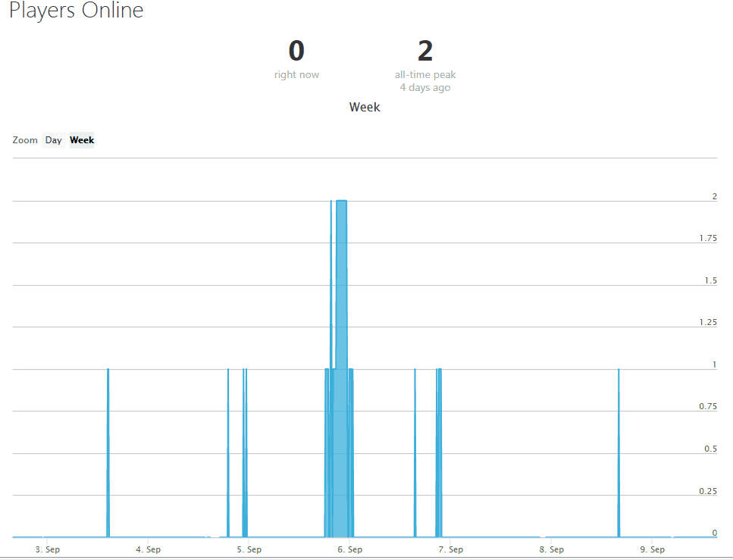
Task: Click the all-time peak number 2
Action: click(425, 52)
